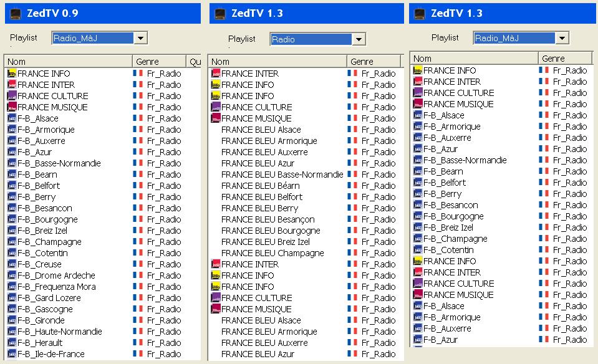This screenshot has width=598, height=364.
Task: Click the French flag beside FRANCE BLEU Béarn
Action: point(352,186)
